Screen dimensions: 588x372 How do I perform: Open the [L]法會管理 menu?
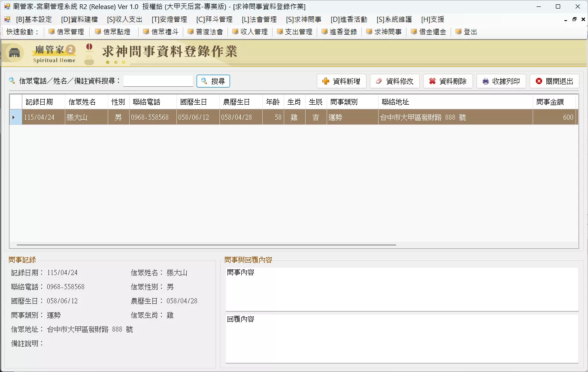(259, 19)
